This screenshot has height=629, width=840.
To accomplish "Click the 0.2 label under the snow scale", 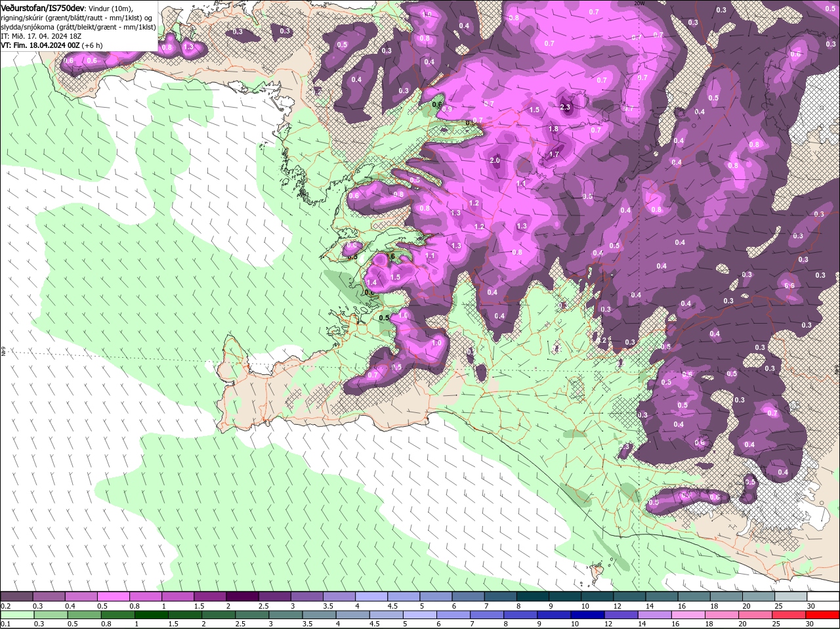I will point(5,605).
